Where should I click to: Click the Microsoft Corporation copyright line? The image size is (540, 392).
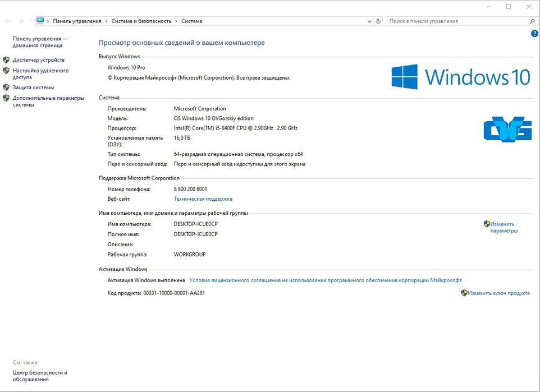tap(199, 78)
